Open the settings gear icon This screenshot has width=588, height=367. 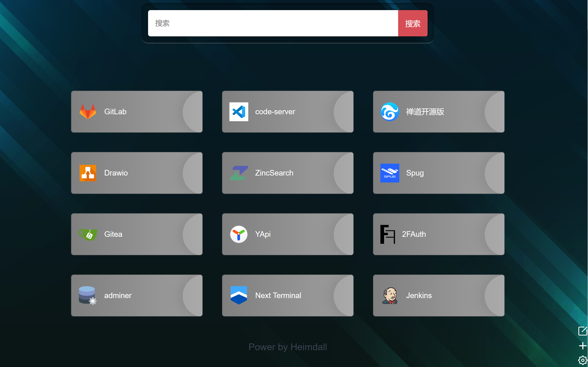(x=583, y=360)
